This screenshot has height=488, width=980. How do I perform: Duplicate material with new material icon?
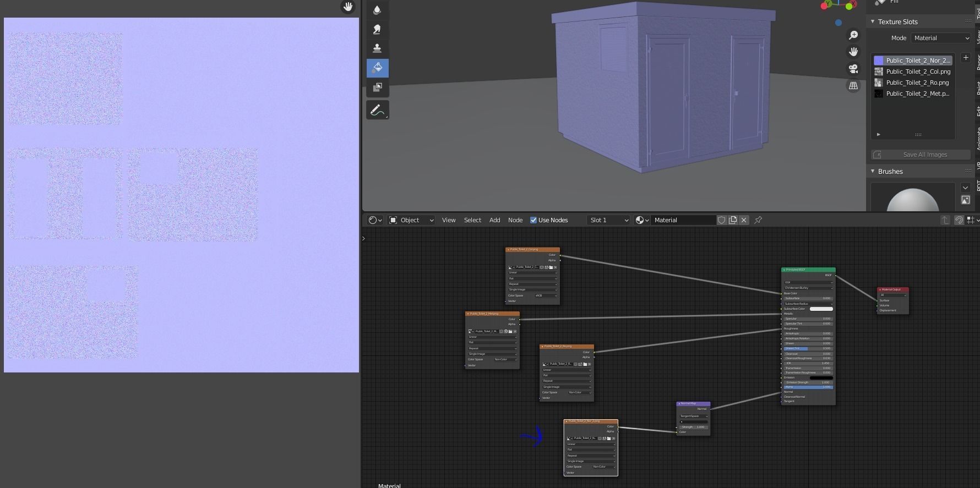[733, 220]
